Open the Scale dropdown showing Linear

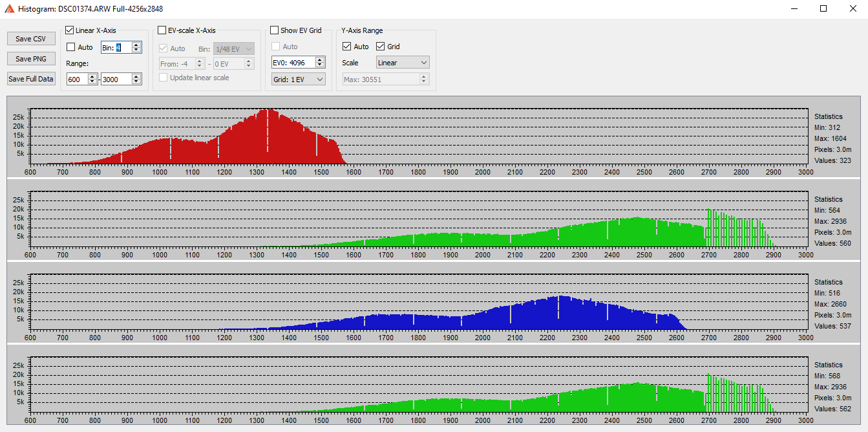(403, 63)
